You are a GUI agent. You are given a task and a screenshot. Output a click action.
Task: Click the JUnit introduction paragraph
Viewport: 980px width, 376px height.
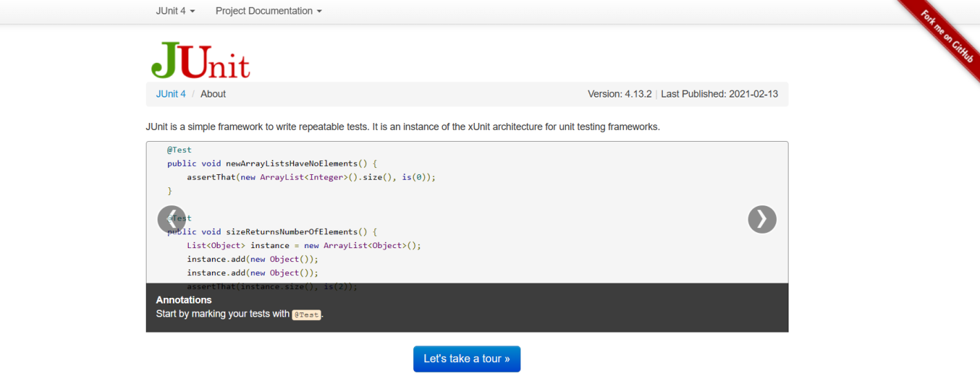403,126
